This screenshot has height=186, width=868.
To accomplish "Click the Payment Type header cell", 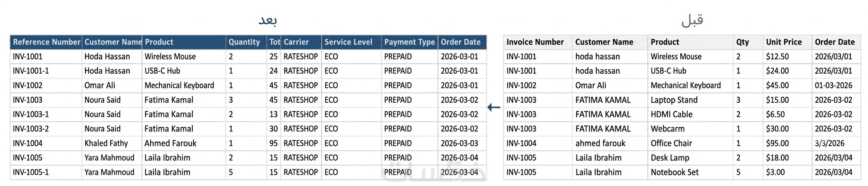I will [x=410, y=42].
